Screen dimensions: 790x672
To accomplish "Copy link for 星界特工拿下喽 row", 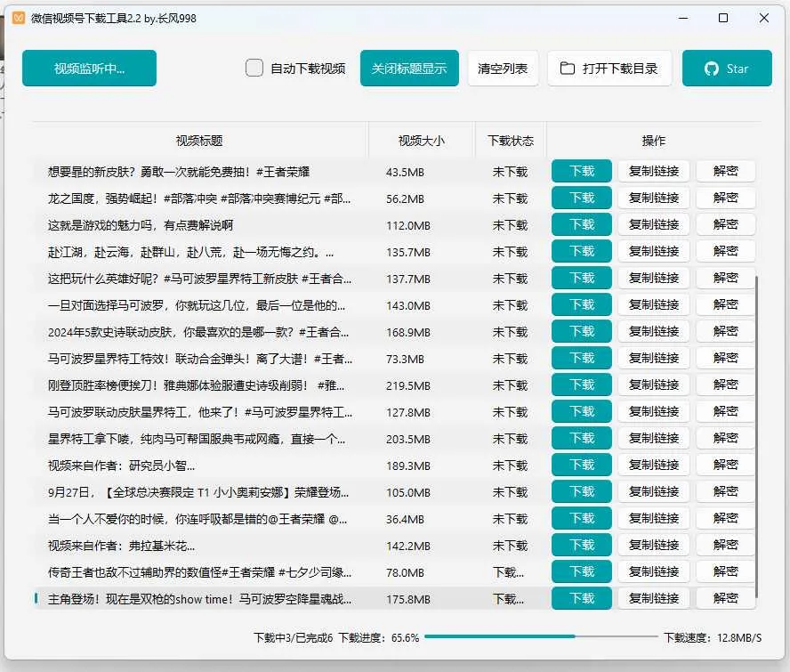I will point(654,439).
